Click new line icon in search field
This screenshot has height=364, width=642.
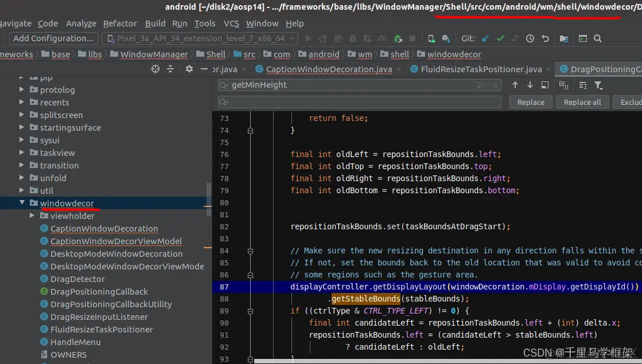(480, 85)
